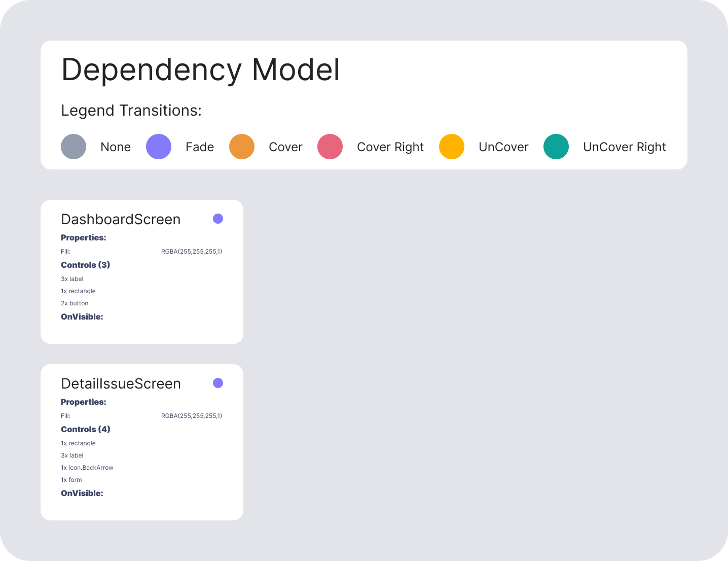Click the purple dot on DetailIssueScreen card
Screen dimensions: 728x561
pyautogui.click(x=218, y=383)
